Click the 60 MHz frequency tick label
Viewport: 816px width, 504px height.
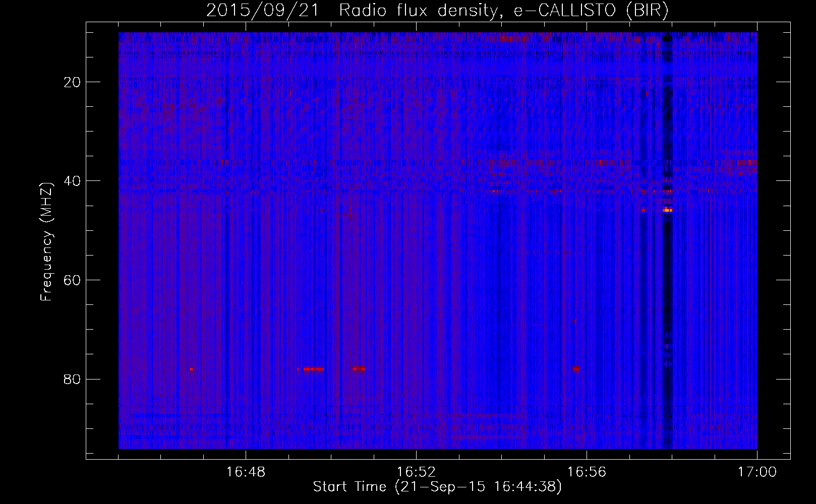[73, 280]
